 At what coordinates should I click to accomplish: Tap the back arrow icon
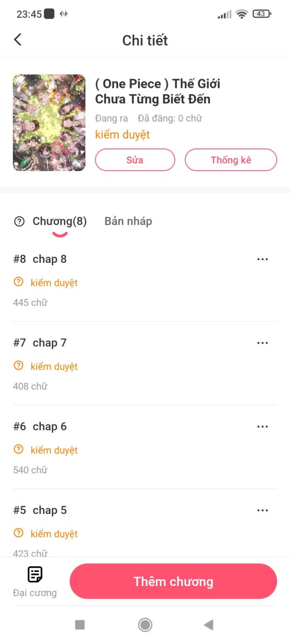18,40
